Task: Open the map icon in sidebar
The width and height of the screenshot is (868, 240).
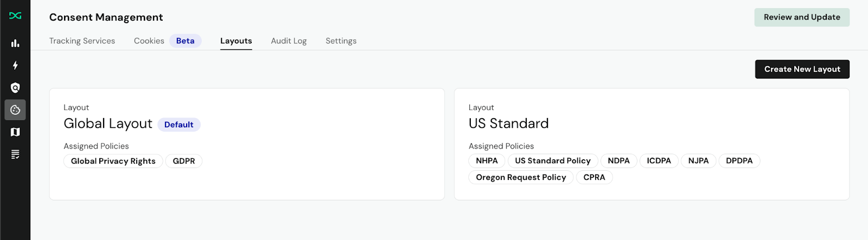Action: (x=15, y=132)
